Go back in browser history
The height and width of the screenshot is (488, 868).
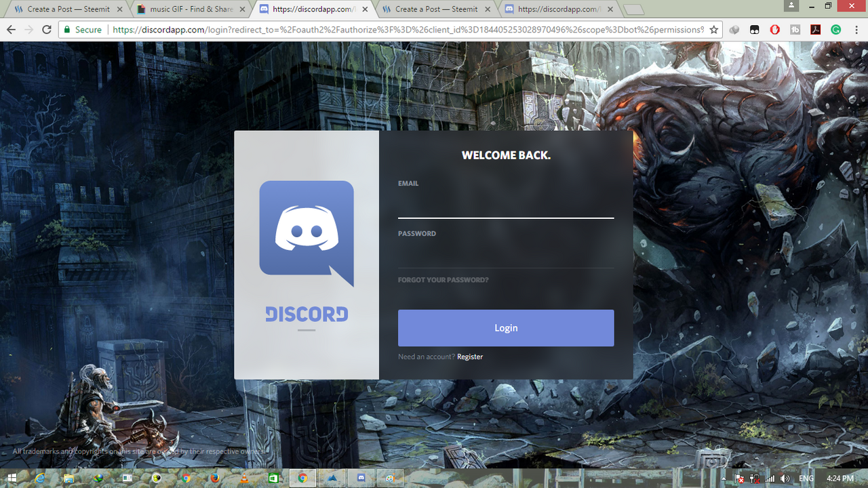(x=11, y=30)
